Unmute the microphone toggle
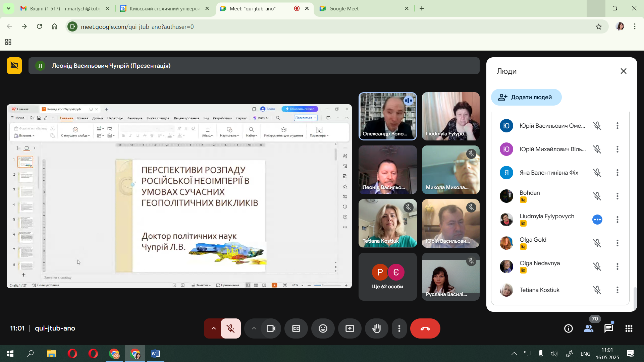 click(x=231, y=328)
